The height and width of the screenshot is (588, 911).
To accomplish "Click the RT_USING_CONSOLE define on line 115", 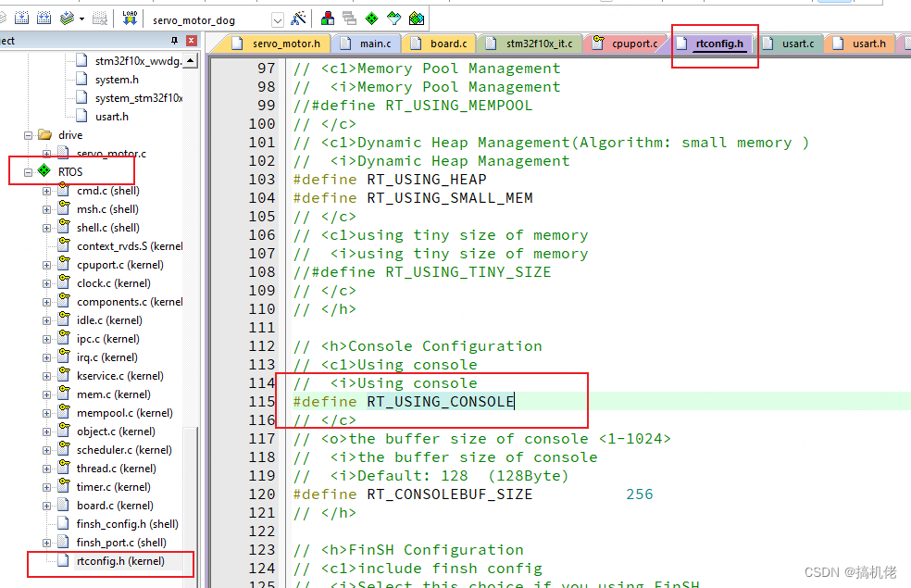I will pyautogui.click(x=440, y=401).
